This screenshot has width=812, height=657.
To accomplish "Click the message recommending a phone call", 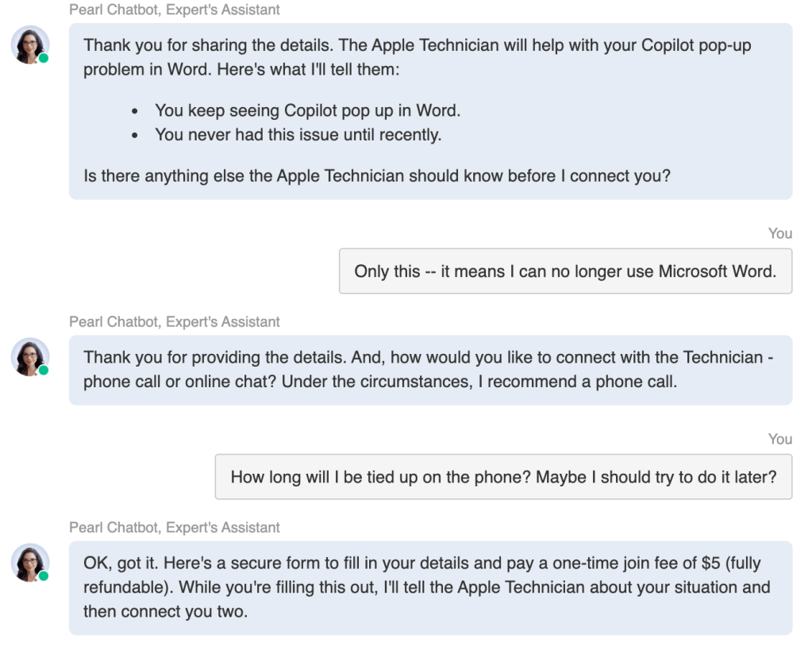I will tap(429, 370).
